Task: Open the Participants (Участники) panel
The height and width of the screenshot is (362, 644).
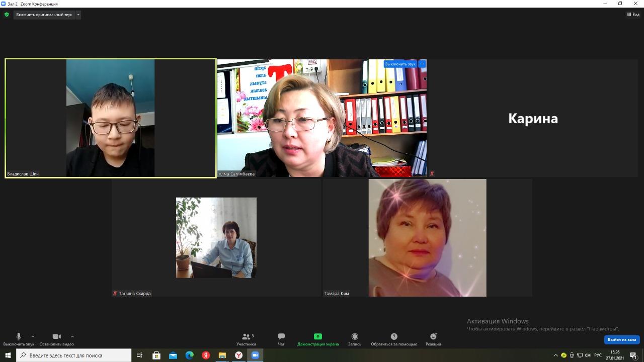Action: tap(246, 339)
